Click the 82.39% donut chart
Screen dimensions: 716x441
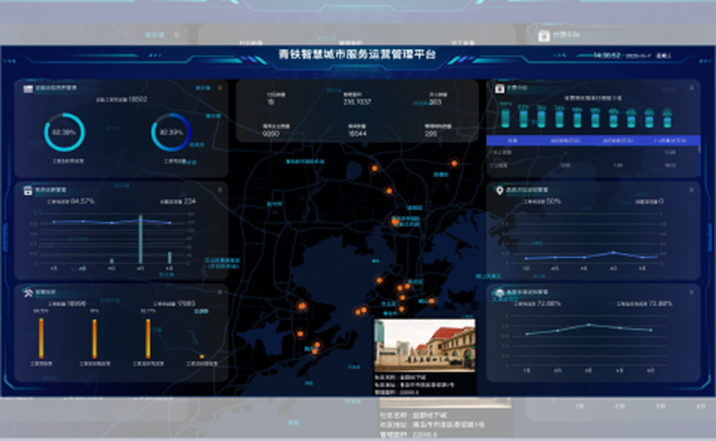[171, 133]
